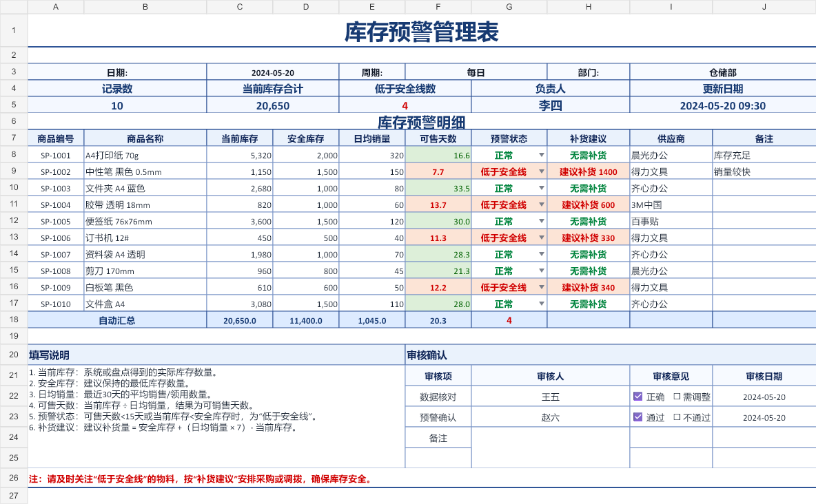Click the 填写说明 section header

click(216, 355)
